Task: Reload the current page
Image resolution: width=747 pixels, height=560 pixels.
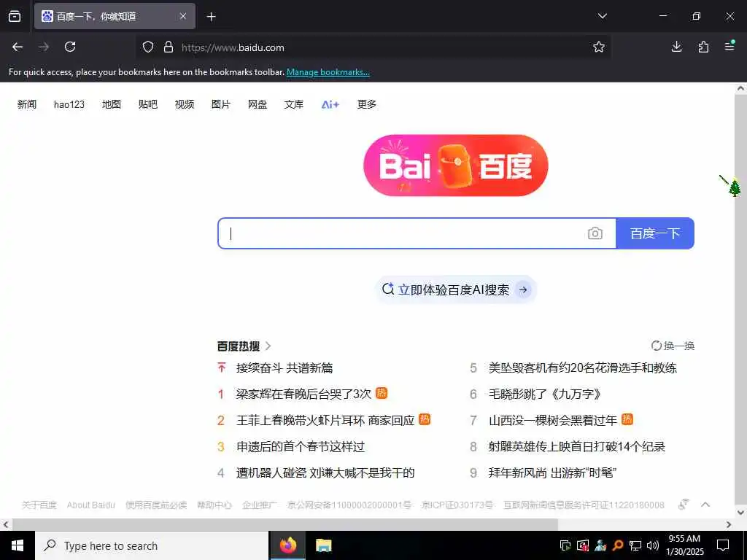Action: 70,47
